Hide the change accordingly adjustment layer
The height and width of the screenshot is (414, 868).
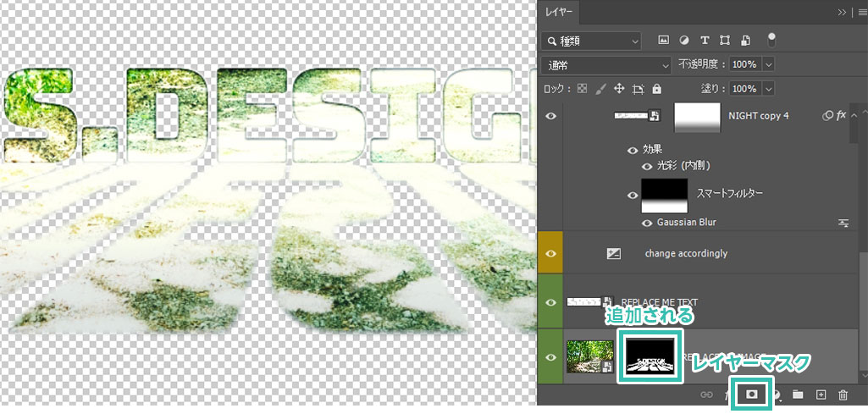[x=551, y=252]
